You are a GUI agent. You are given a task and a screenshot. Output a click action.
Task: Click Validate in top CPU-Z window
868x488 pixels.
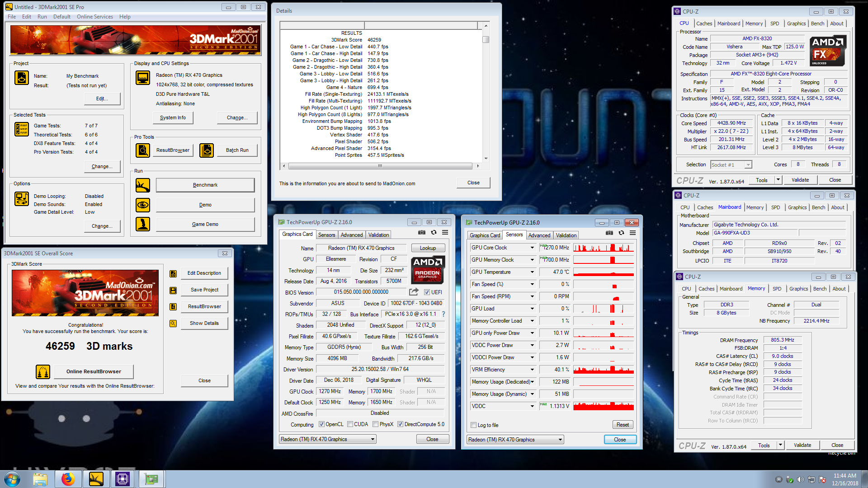800,180
